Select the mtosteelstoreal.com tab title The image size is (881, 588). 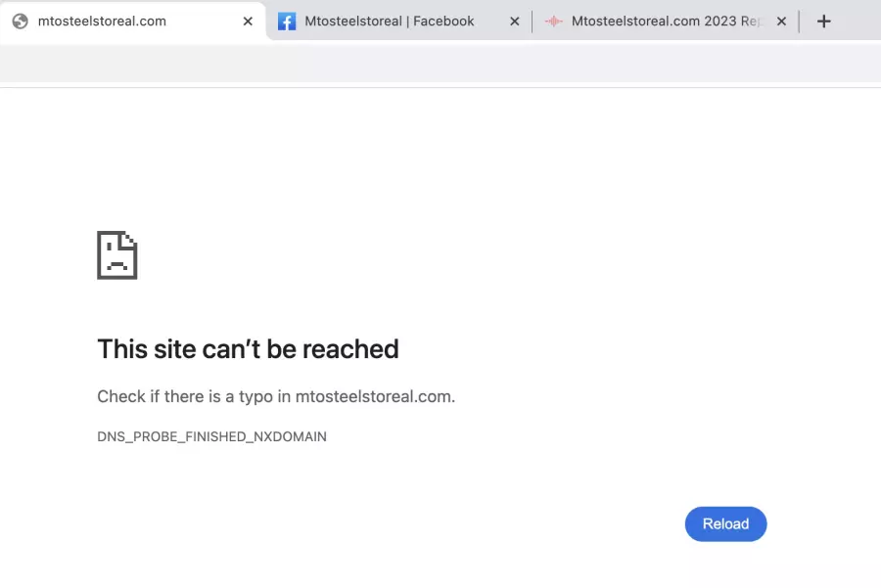tap(102, 22)
